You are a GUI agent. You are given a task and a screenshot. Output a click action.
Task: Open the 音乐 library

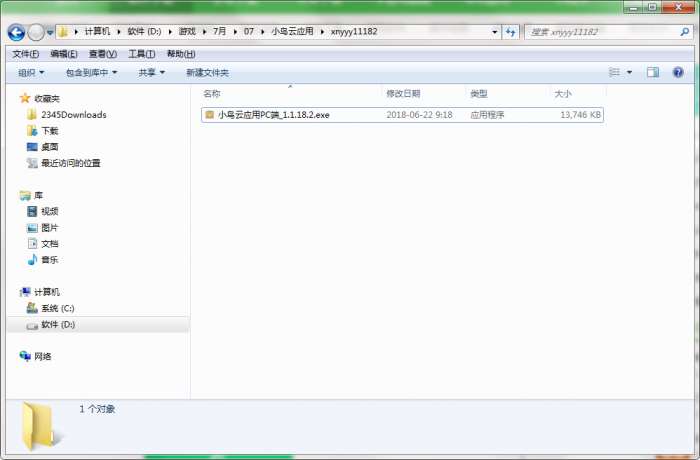point(50,260)
